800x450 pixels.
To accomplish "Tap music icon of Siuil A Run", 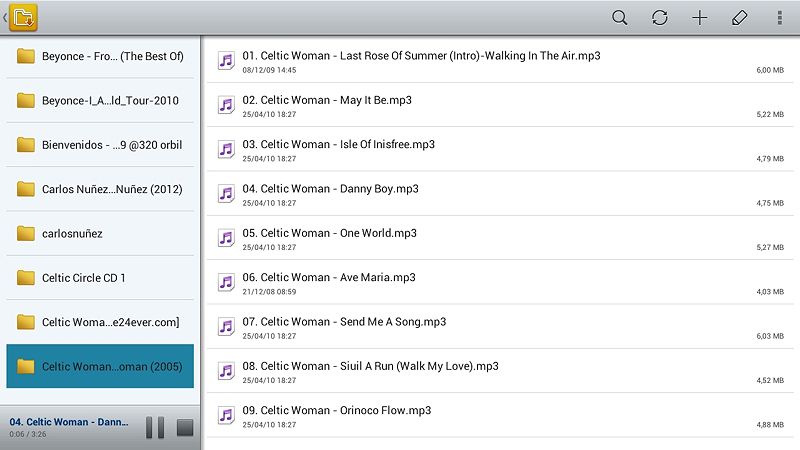I will [x=226, y=371].
